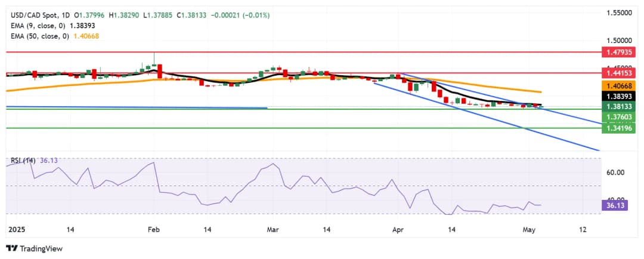This screenshot has width=644, height=259.
Task: Click the TradingView logo
Action: coord(34,248)
